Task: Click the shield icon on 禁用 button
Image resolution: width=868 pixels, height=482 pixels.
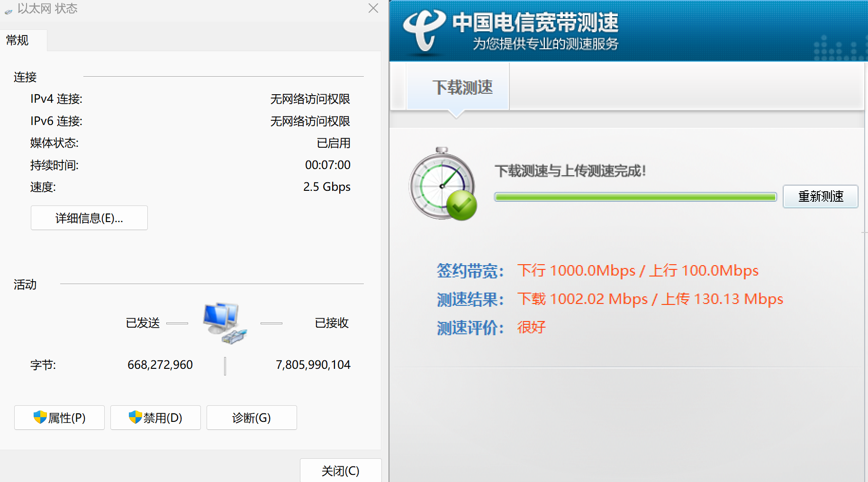Action: click(x=135, y=417)
